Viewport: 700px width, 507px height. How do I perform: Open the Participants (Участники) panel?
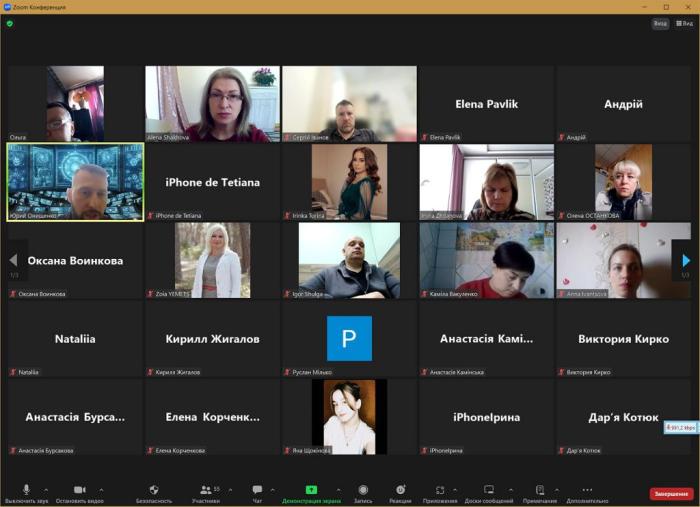click(x=206, y=489)
